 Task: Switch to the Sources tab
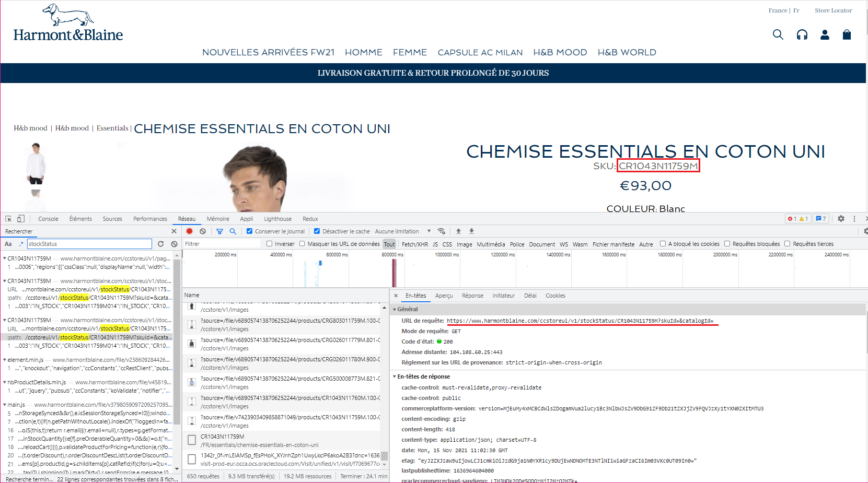coord(112,219)
